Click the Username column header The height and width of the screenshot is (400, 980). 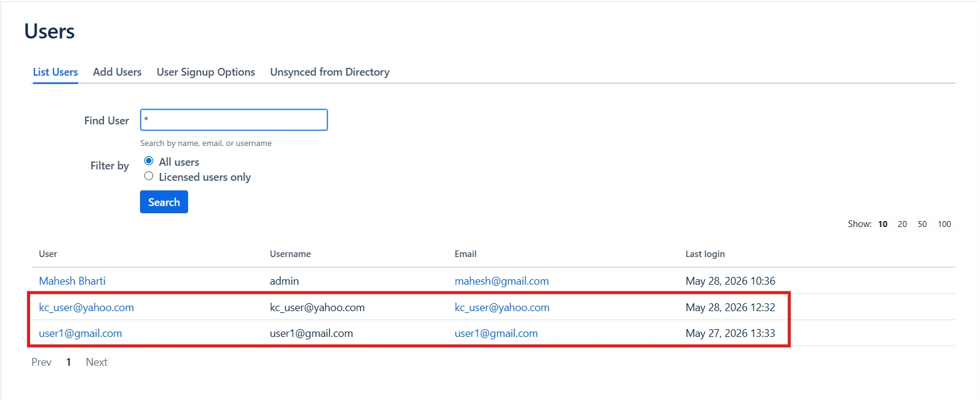coord(290,254)
